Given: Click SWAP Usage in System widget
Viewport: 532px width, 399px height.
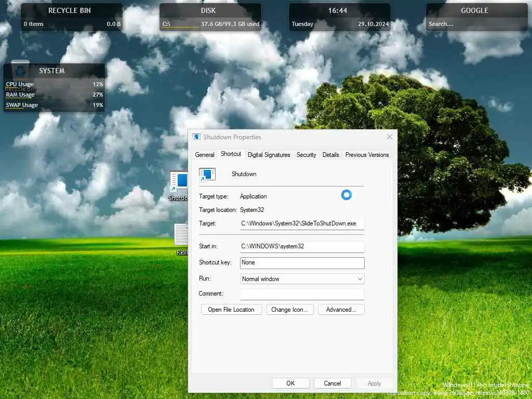Looking at the screenshot, I should tap(54, 105).
